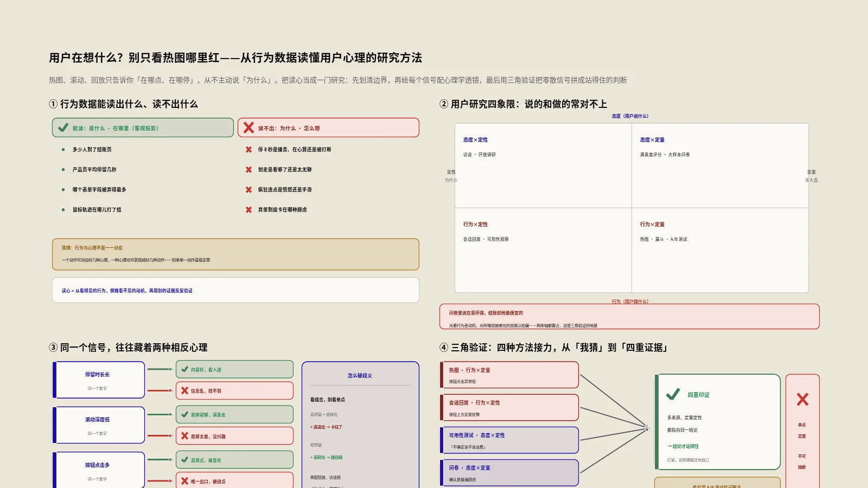Open the 会话回放 · 行为×定性 method card
868x488 pixels.
click(x=509, y=407)
